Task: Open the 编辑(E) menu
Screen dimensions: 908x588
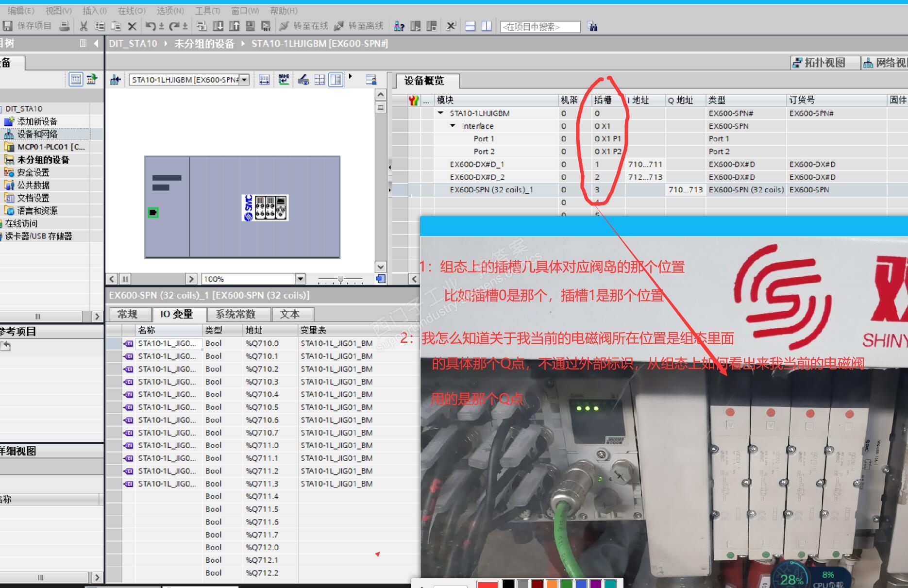Action: pos(21,11)
